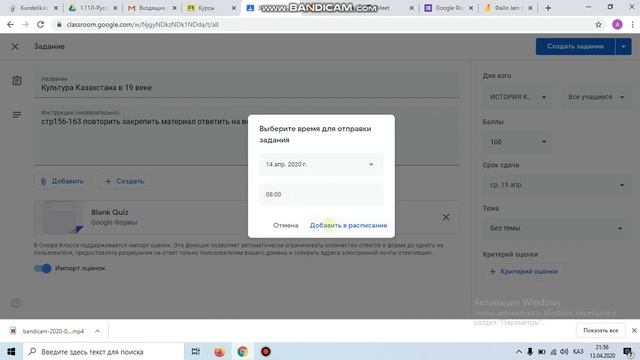Click the instructions text field
This screenshot has height=360, width=640.
247,136
